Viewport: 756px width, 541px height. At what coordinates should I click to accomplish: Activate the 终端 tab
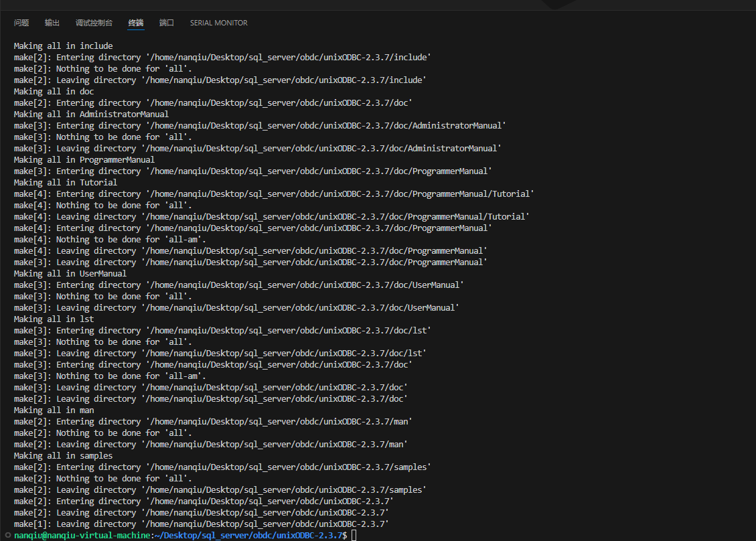pos(136,23)
